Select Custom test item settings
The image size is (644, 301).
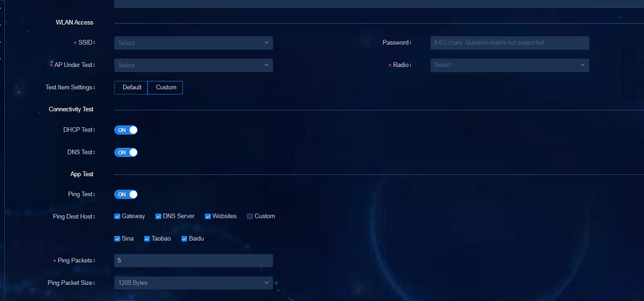click(x=165, y=88)
